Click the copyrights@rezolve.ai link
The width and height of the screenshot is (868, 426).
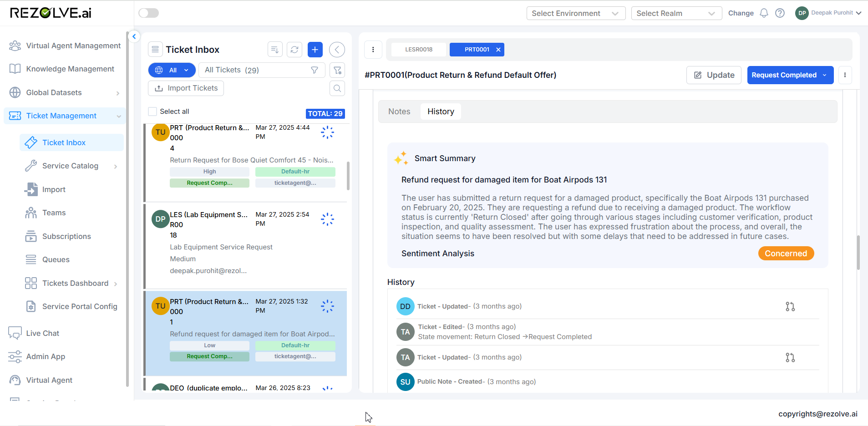tap(817, 414)
